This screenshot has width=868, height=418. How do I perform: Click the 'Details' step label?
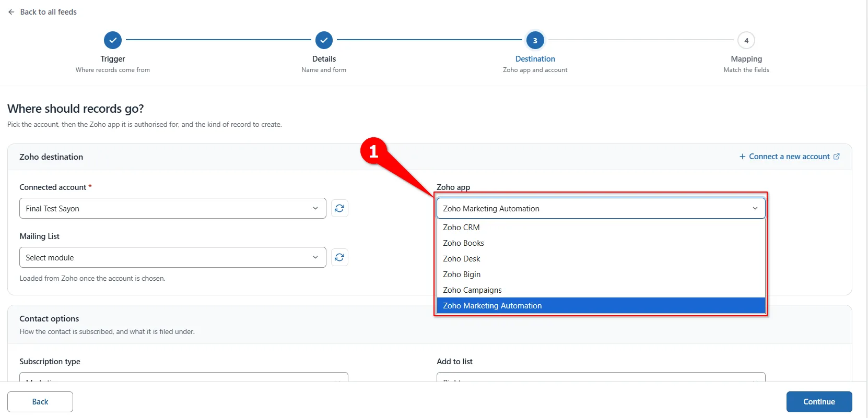324,59
